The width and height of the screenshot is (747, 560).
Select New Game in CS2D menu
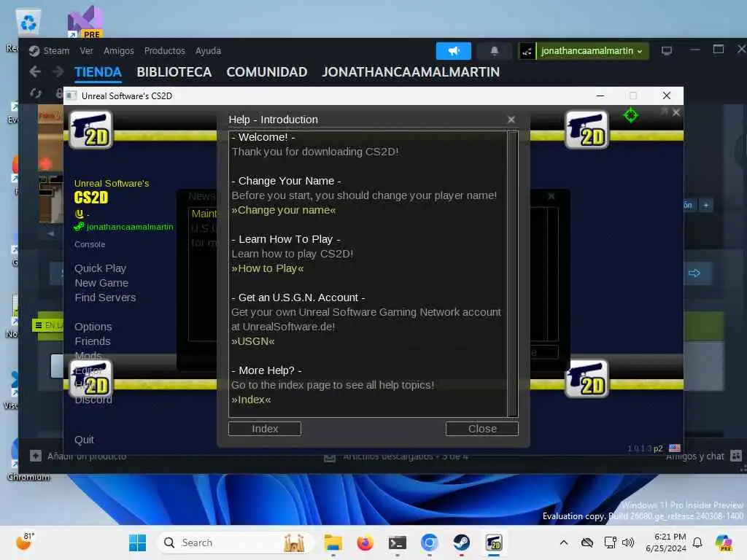tap(101, 283)
